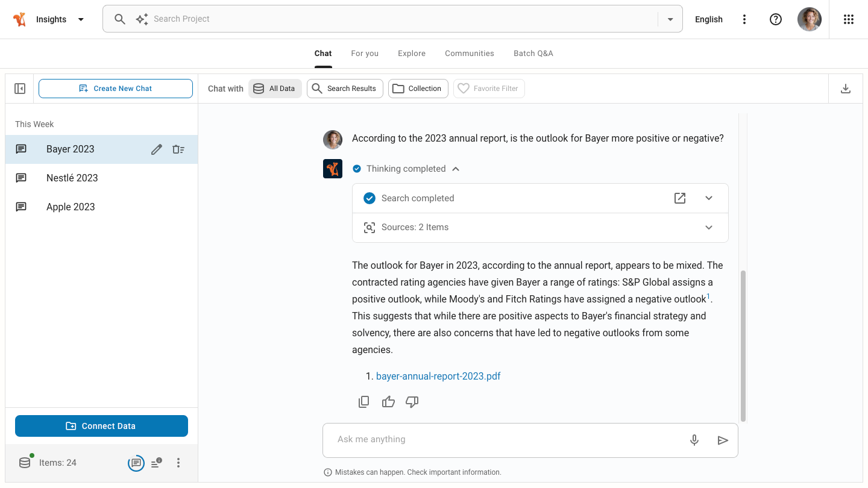868x488 pixels.
Task: Open the Bayer 2023 chat
Action: coord(101,149)
